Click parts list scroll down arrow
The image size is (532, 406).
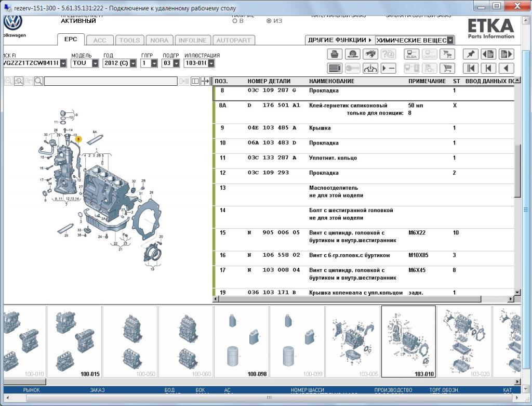tap(517, 292)
